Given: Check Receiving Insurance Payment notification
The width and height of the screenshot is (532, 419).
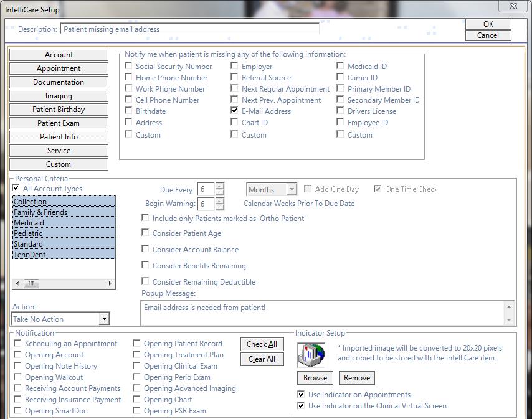Looking at the screenshot, I should 17,399.
